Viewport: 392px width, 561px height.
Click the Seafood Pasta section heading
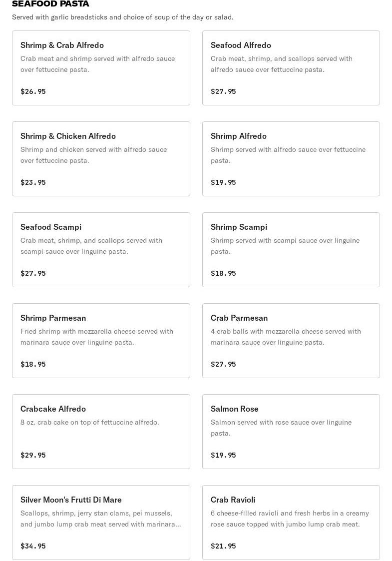[x=50, y=4]
